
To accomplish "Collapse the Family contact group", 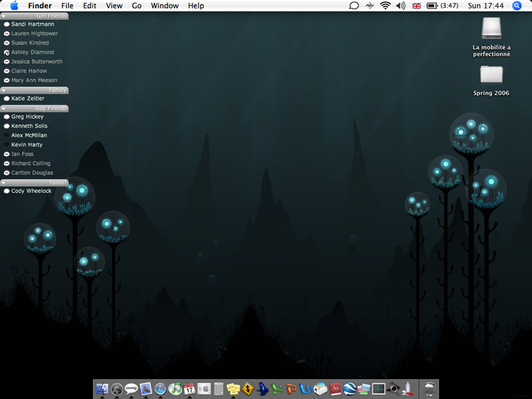I will (x=4, y=90).
